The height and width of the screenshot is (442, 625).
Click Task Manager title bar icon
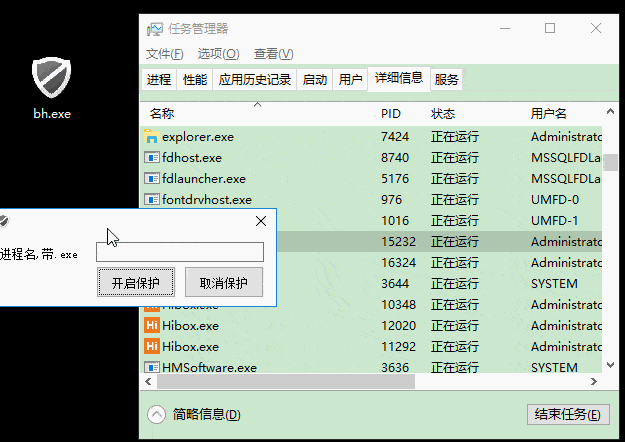[155, 29]
